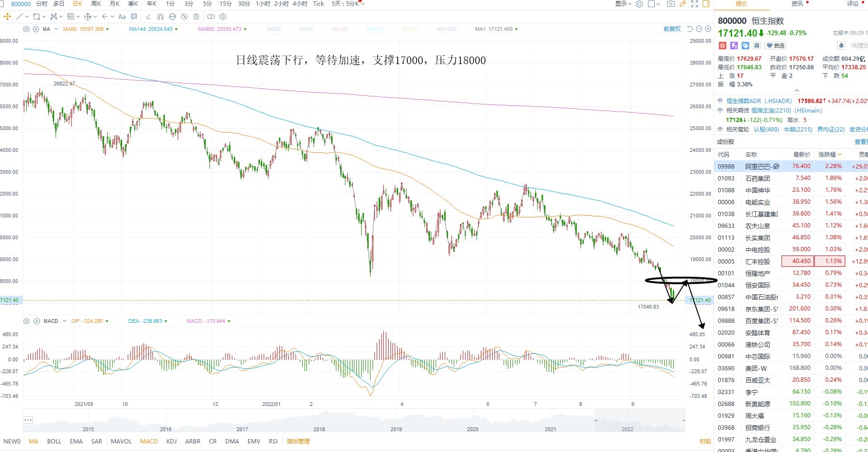Expand the MA indicator type dropdown
Image resolution: width=868 pixels, height=452 pixels.
(x=57, y=29)
